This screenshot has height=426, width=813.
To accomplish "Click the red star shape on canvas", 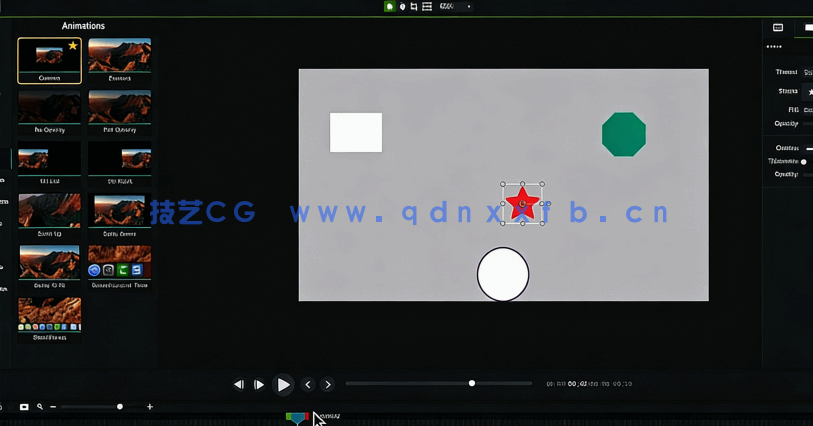I will [x=522, y=203].
